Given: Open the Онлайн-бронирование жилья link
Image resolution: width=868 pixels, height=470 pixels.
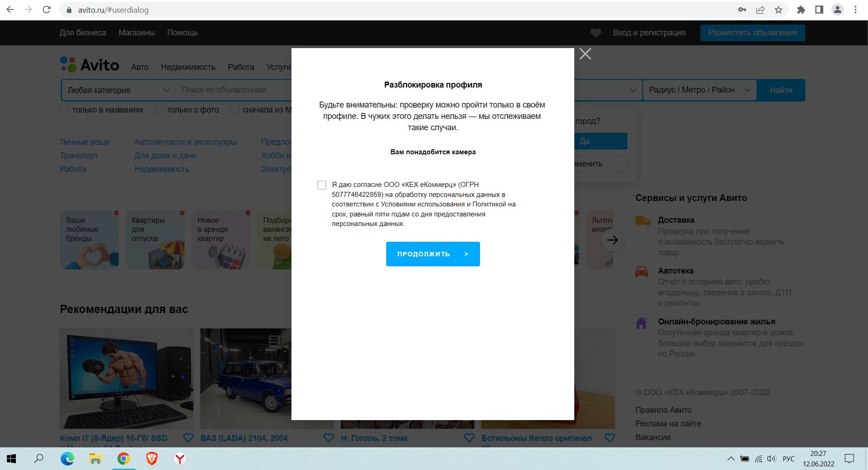Looking at the screenshot, I should click(x=717, y=322).
